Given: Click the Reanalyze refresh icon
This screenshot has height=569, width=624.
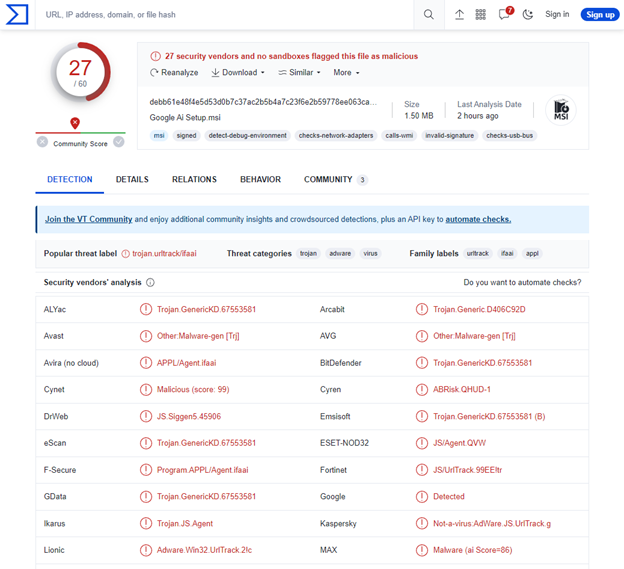Looking at the screenshot, I should click(x=154, y=73).
